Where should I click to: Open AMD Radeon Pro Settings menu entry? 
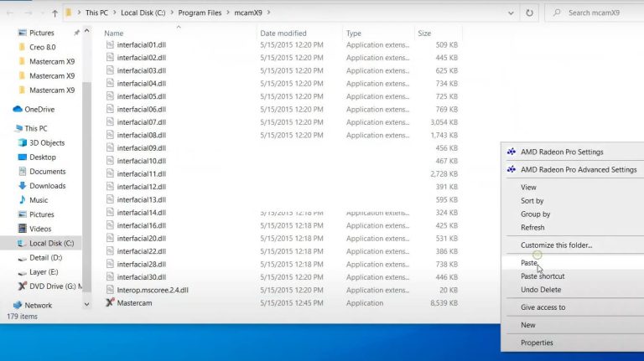tap(562, 152)
